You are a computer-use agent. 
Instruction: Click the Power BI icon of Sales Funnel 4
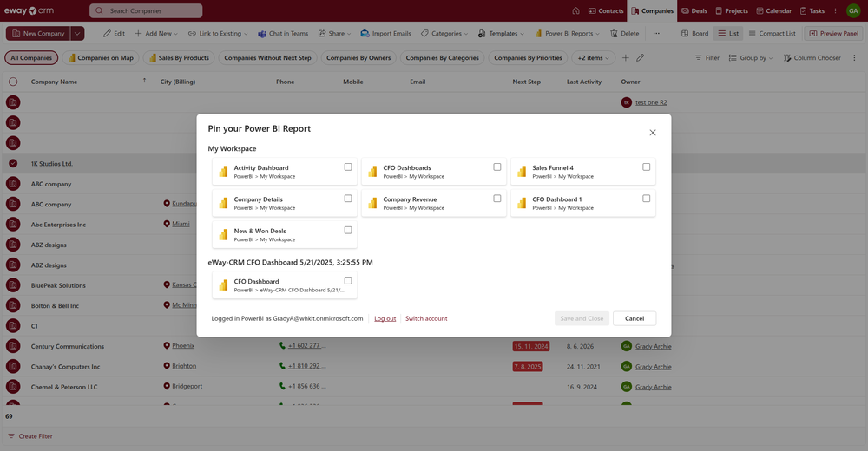[522, 172]
